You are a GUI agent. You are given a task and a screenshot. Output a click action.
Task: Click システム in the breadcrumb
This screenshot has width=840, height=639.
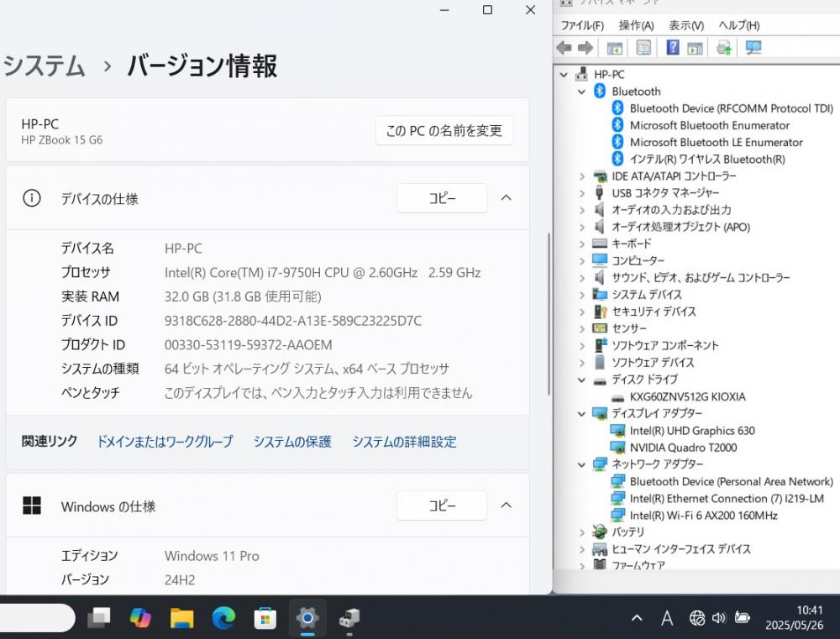click(44, 65)
